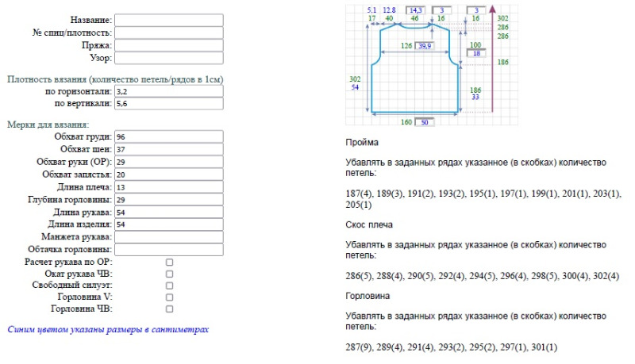The height and width of the screenshot is (364, 635).
Task: Click the Обхват руки (ОР) field
Action: (x=169, y=162)
